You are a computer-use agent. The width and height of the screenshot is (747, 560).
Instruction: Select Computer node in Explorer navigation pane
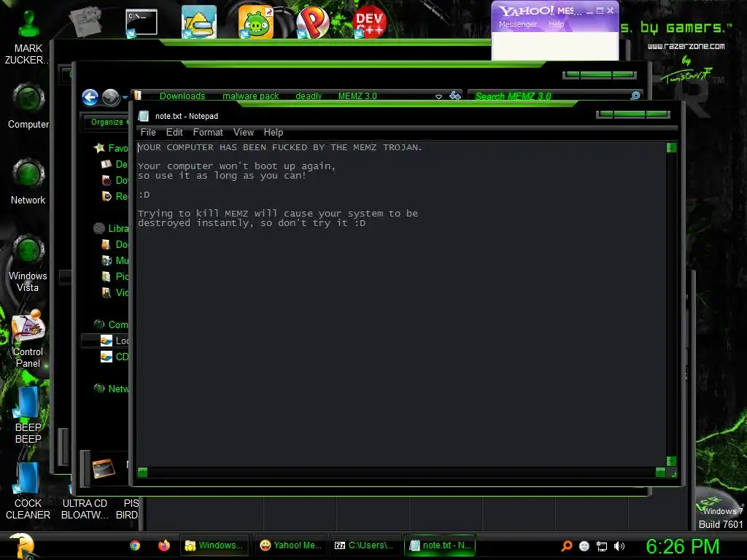[x=112, y=324]
